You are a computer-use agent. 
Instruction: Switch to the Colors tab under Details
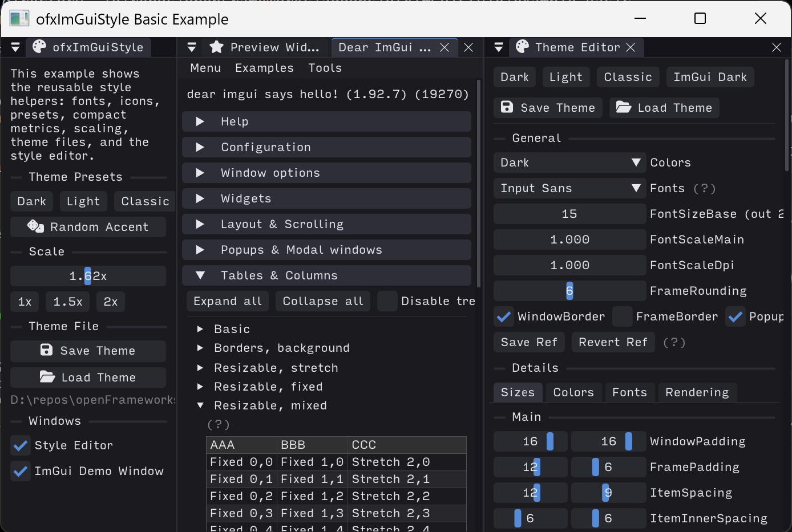(x=573, y=392)
